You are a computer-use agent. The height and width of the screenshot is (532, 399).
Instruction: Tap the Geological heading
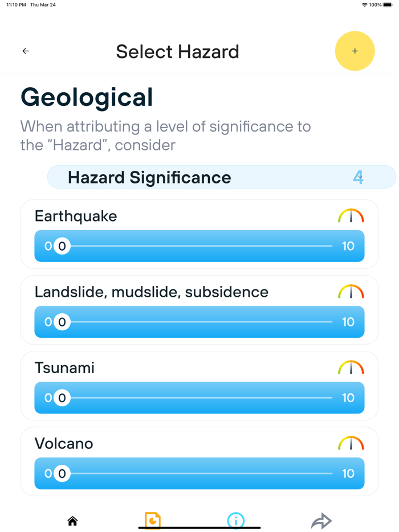tap(87, 97)
